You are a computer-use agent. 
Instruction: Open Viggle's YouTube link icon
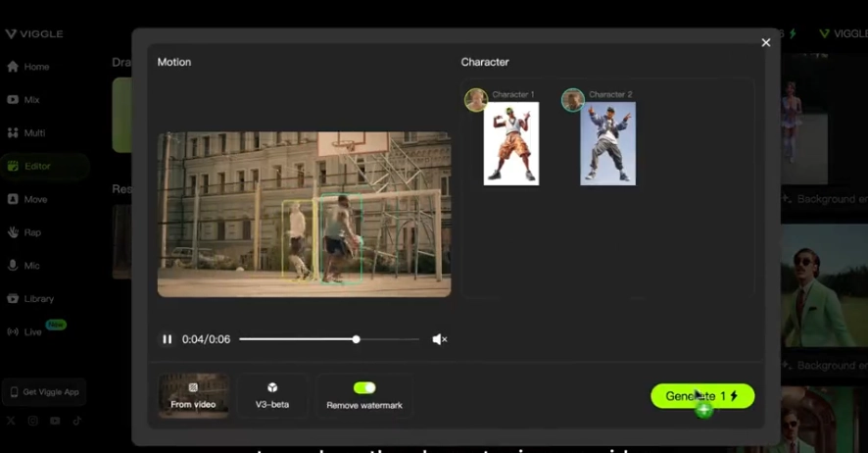coord(55,421)
